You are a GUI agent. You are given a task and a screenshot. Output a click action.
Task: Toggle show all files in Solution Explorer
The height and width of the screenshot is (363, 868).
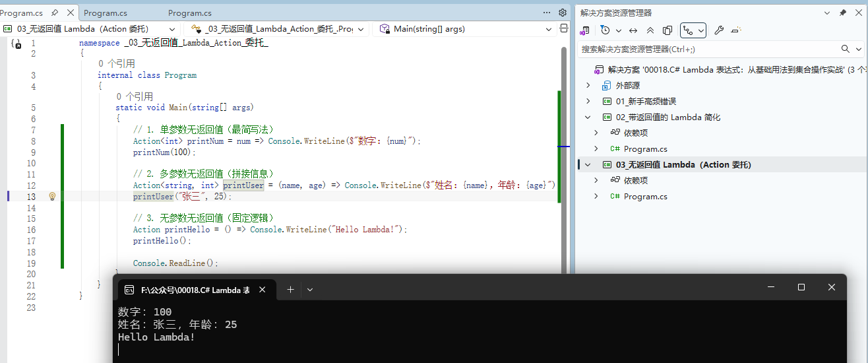[667, 30]
